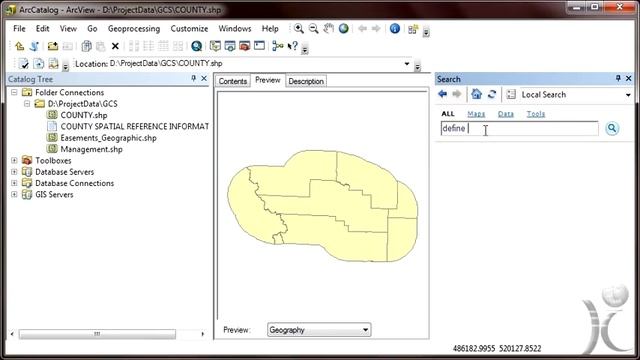Click the Search panel back arrow
Viewport: 640px width, 360px height.
(442, 94)
